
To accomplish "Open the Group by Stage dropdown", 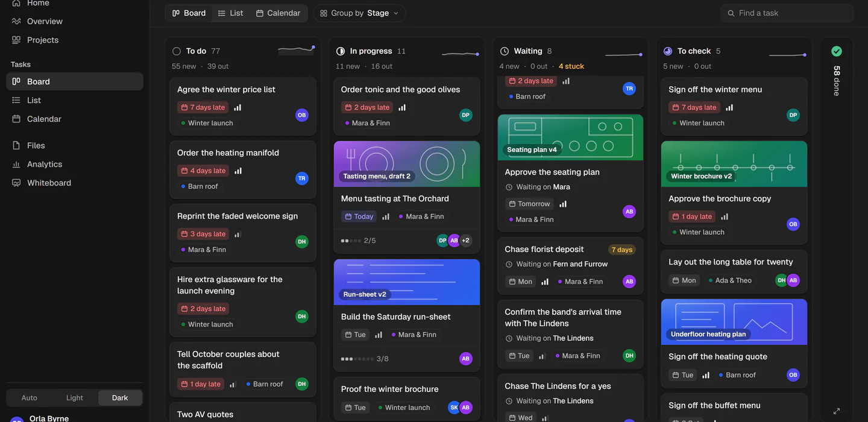I will pyautogui.click(x=359, y=13).
